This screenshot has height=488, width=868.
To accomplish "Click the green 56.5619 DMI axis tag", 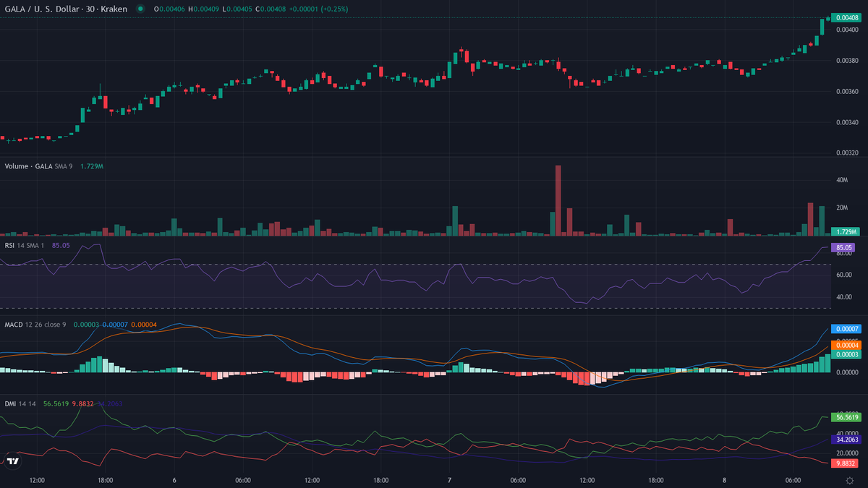I will (x=846, y=417).
